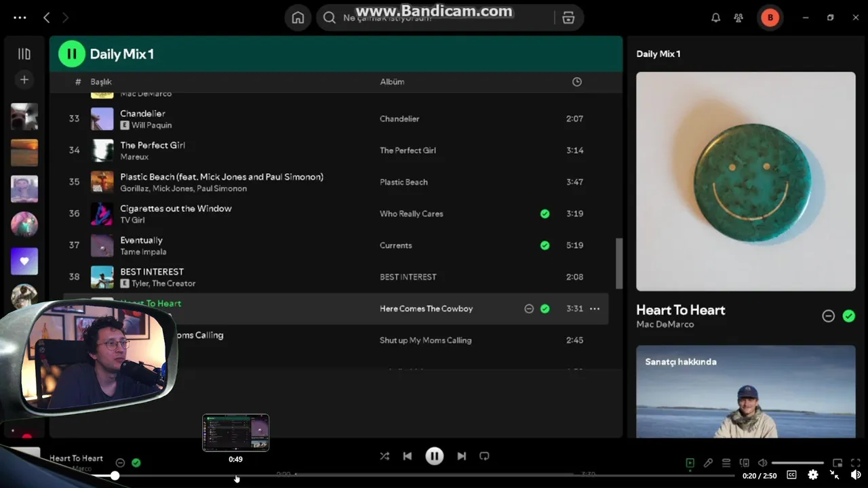868x488 pixels.
Task: Open artist TV Girl
Action: coord(132,220)
